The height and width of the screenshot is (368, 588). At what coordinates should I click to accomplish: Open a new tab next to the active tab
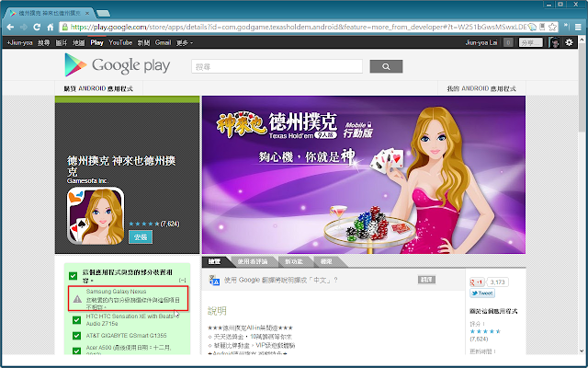point(103,14)
